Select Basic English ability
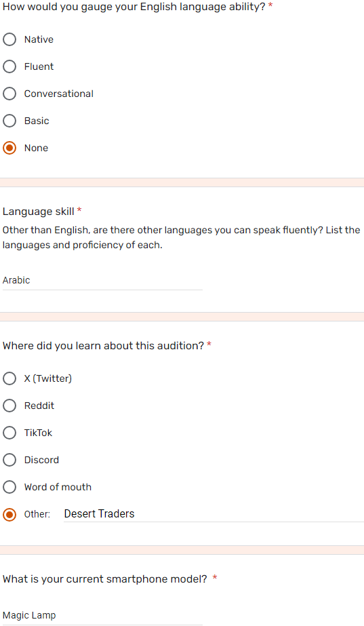The height and width of the screenshot is (626, 364). [x=9, y=121]
